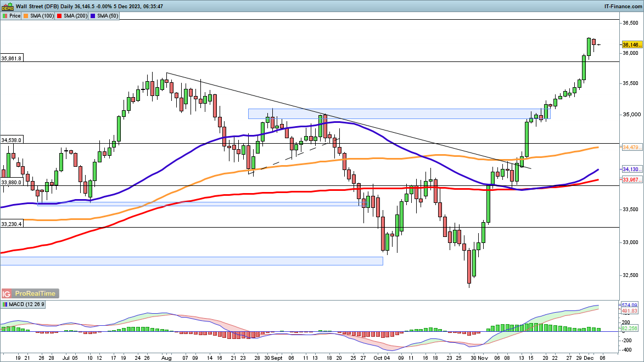Click the 33,230.4 horizontal level label
Viewport: 644px width, 362px height.
point(11,224)
